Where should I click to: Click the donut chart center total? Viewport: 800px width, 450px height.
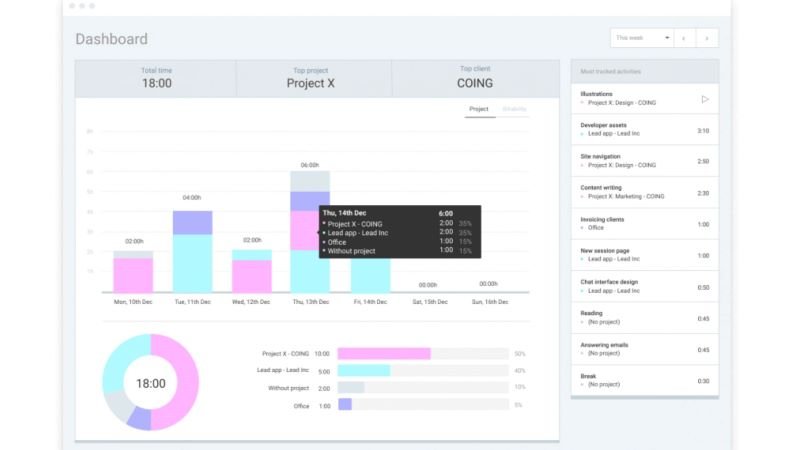pos(151,383)
